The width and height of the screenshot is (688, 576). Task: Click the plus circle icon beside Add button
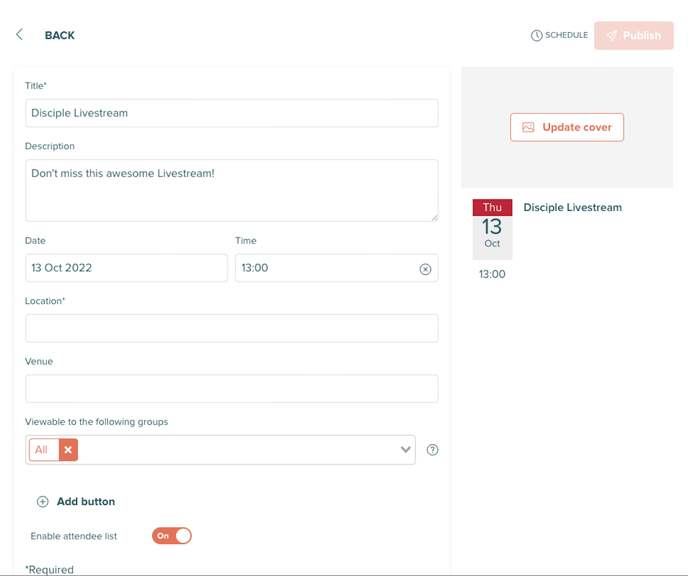click(x=43, y=501)
